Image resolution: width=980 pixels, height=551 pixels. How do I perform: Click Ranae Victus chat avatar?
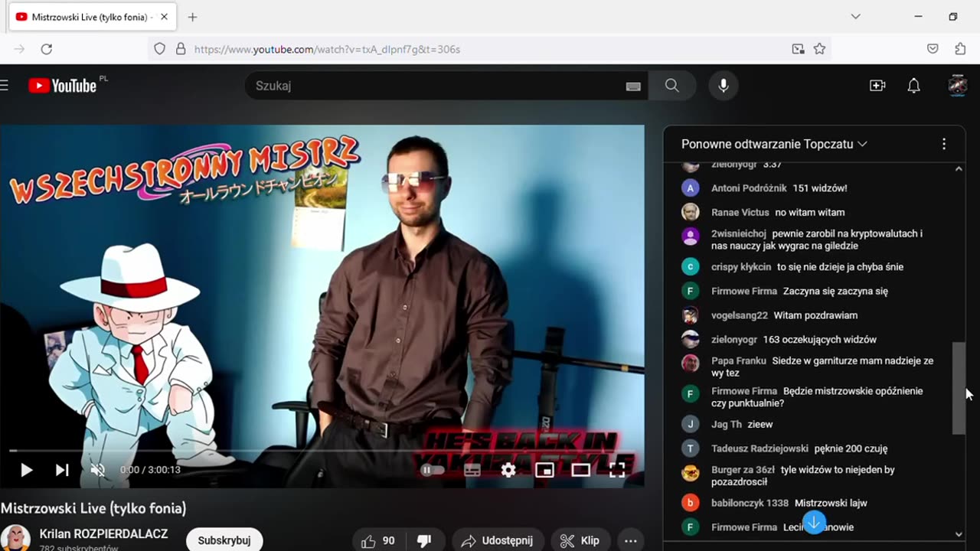tap(691, 212)
